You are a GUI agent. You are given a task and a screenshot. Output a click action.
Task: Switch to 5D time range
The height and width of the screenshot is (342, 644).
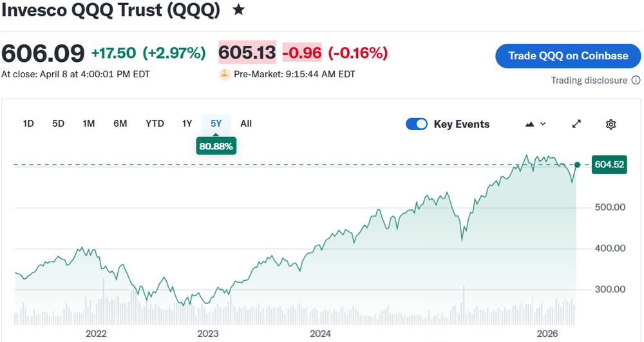pyautogui.click(x=59, y=124)
